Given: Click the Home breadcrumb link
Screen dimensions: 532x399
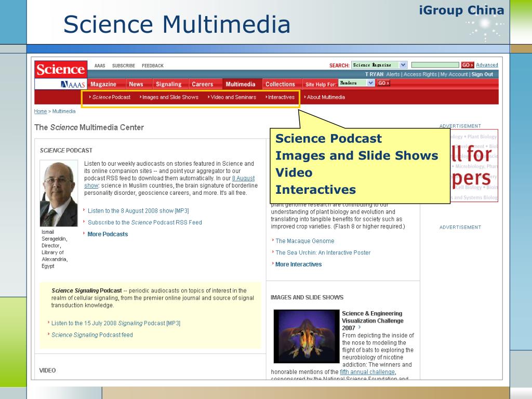Looking at the screenshot, I should (x=41, y=111).
